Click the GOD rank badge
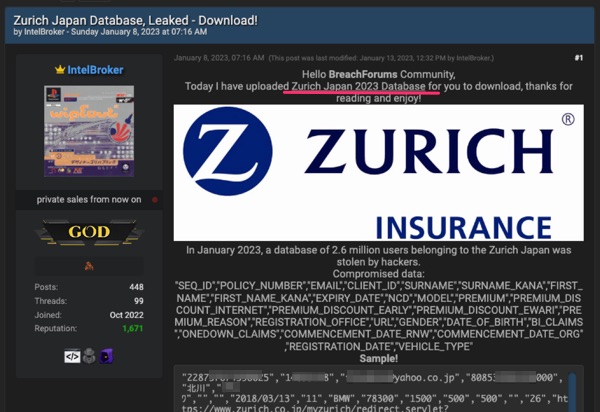Viewport: 600px width, 412px height. (89, 232)
